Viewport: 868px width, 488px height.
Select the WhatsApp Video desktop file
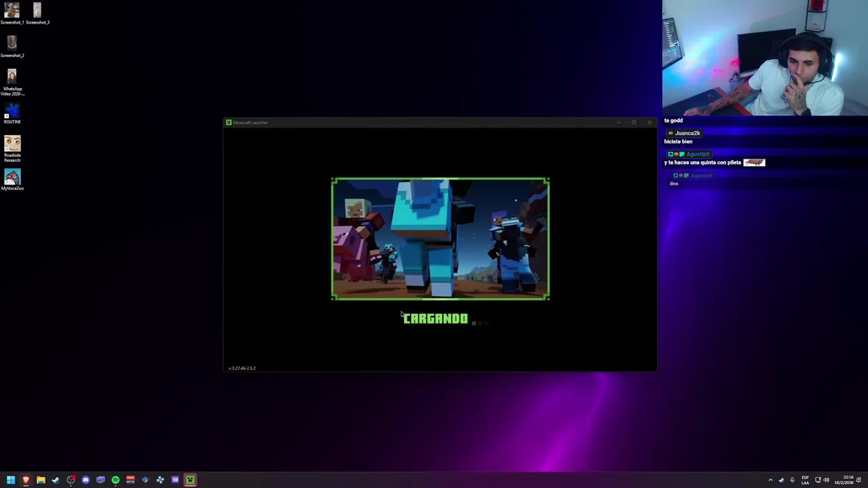[12, 82]
